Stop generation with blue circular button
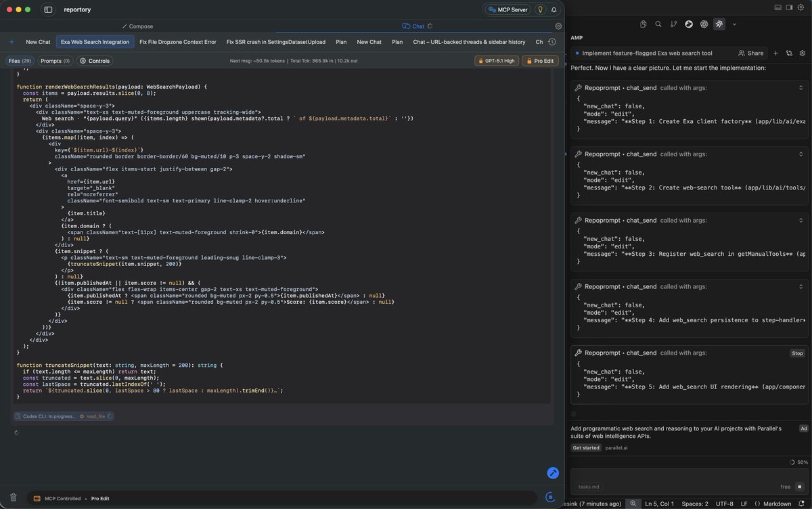This screenshot has width=812, height=509. tap(551, 497)
